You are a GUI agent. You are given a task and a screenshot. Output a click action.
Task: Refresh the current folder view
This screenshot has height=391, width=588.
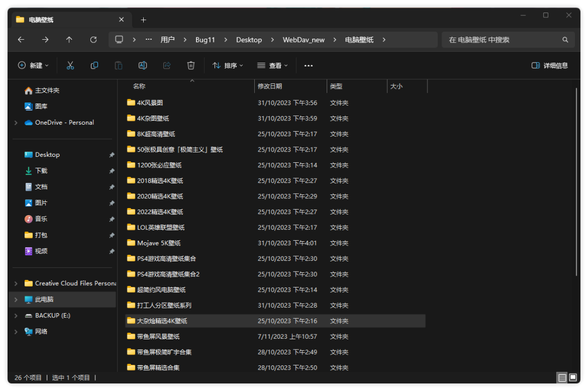coord(93,40)
